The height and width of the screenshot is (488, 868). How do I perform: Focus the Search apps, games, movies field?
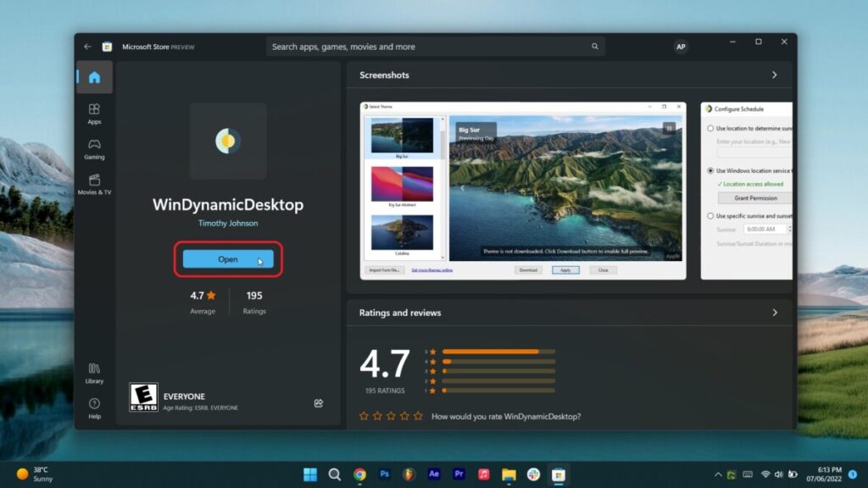(x=435, y=47)
